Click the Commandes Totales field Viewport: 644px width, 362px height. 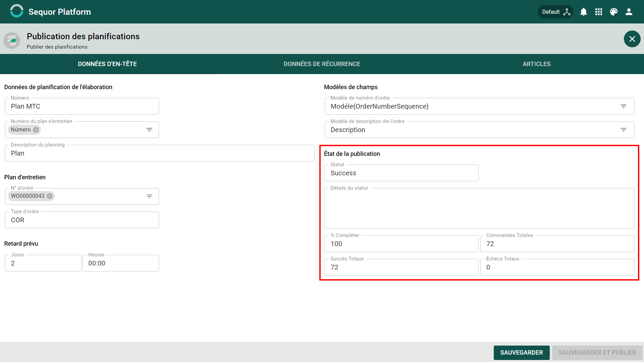coord(557,244)
